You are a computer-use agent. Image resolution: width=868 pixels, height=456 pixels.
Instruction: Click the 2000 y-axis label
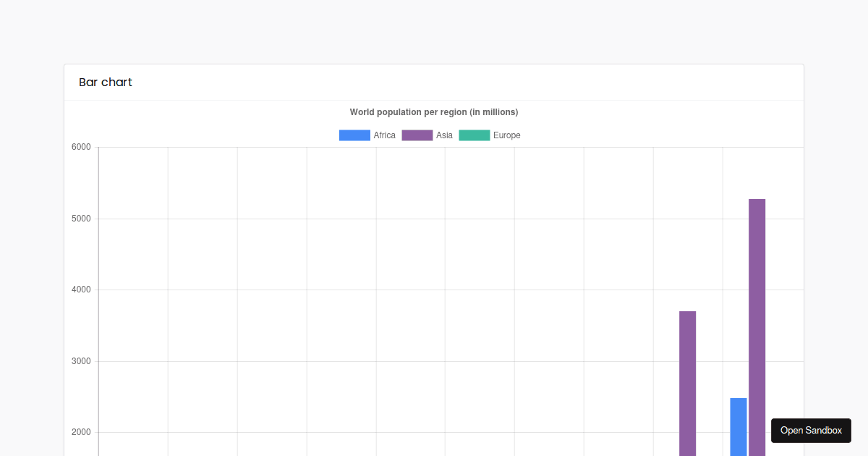click(82, 431)
